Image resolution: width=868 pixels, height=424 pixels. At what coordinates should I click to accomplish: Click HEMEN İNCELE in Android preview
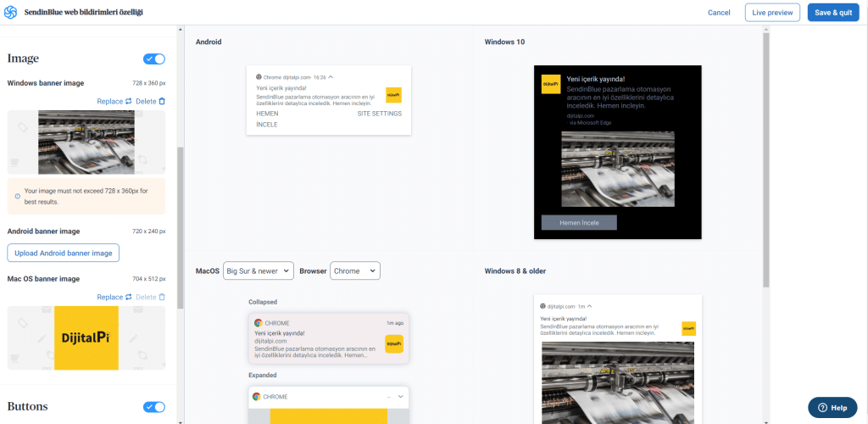[x=267, y=119]
